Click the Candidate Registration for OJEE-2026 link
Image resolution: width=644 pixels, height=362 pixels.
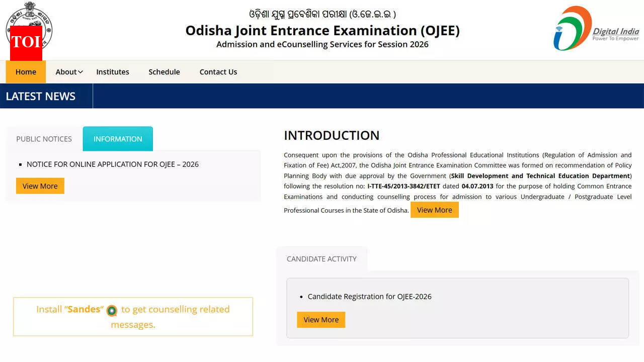pyautogui.click(x=370, y=297)
